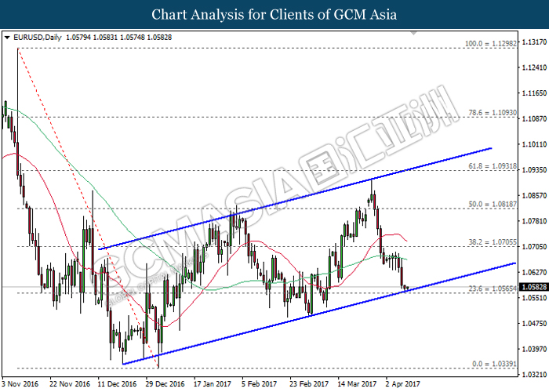Click price axis value 1.03210

[x=534, y=375]
